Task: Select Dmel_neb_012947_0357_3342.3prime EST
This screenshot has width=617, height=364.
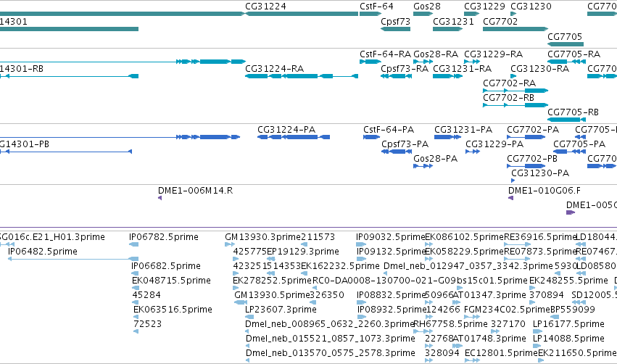Action: [x=385, y=273]
